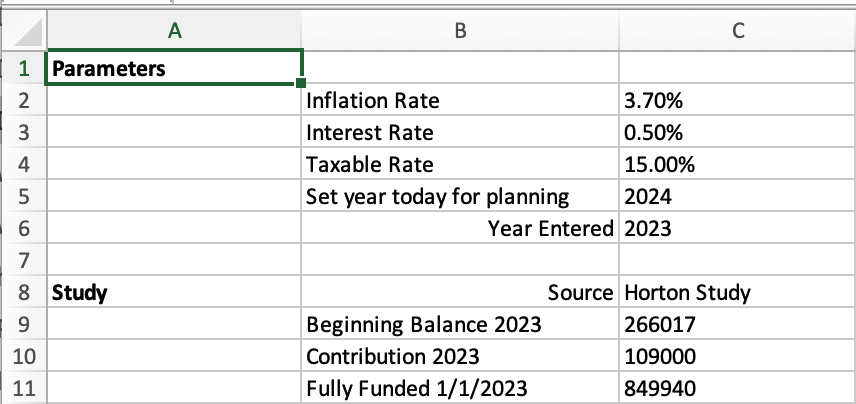Click the 266017 beginning balance cell
Image resolution: width=856 pixels, height=404 pixels.
737,325
